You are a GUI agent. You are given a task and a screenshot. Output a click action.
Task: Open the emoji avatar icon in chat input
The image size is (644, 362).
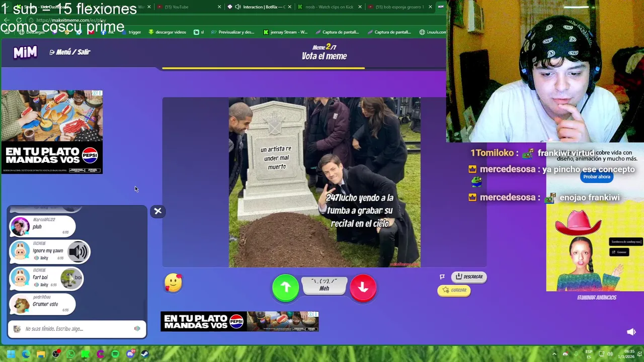pos(17,329)
